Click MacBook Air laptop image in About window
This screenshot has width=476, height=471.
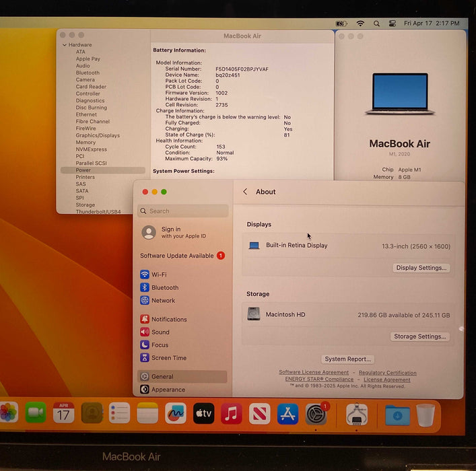(x=400, y=94)
